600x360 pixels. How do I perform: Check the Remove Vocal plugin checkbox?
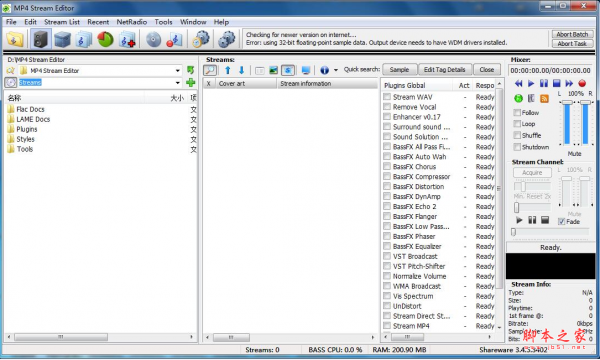tap(387, 107)
